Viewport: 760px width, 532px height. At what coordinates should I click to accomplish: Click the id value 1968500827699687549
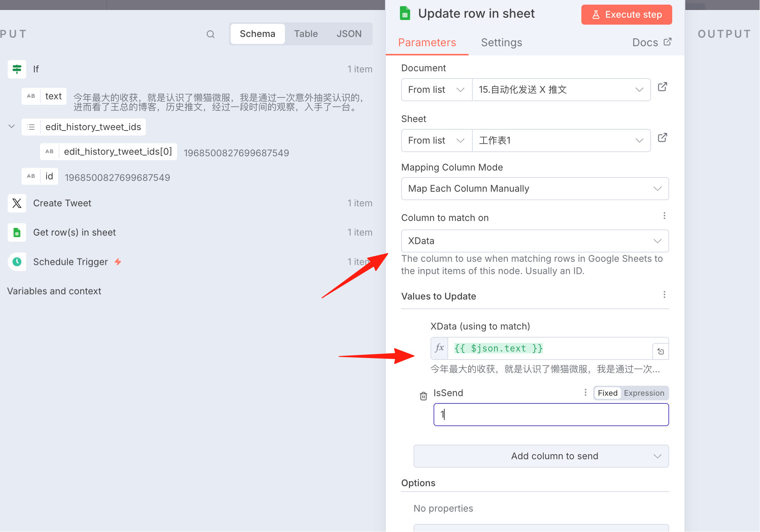[x=117, y=177]
